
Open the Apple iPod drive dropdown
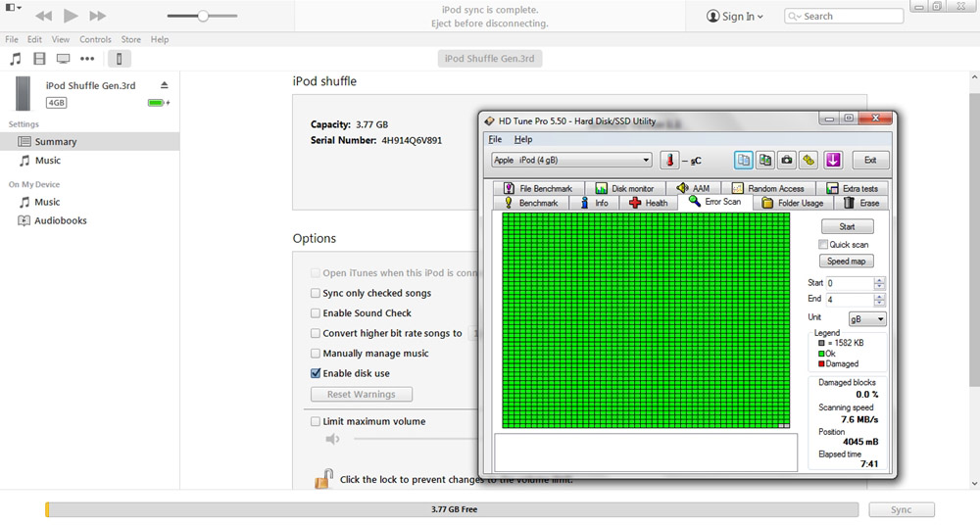coord(571,160)
